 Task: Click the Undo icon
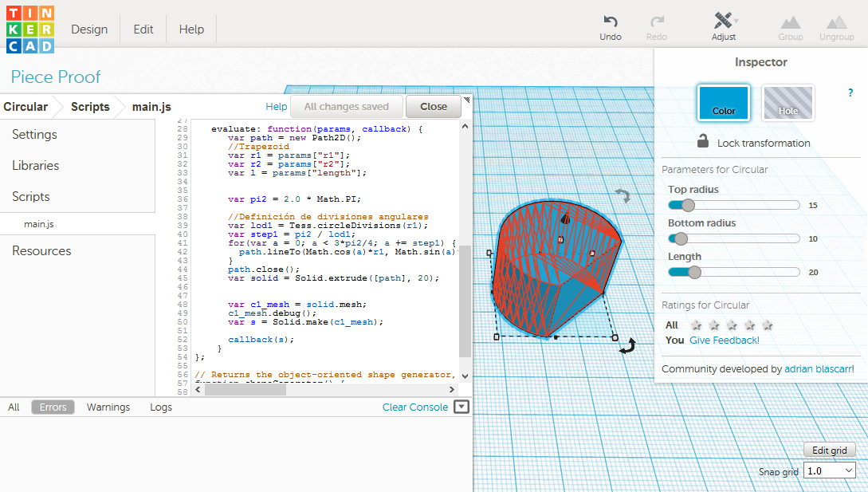tap(610, 22)
